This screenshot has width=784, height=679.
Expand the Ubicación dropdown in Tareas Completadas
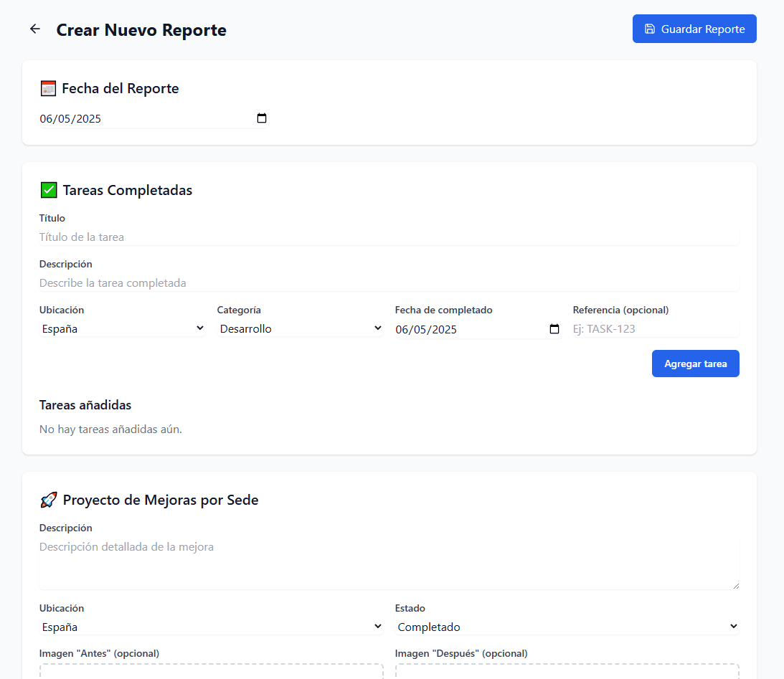point(123,329)
